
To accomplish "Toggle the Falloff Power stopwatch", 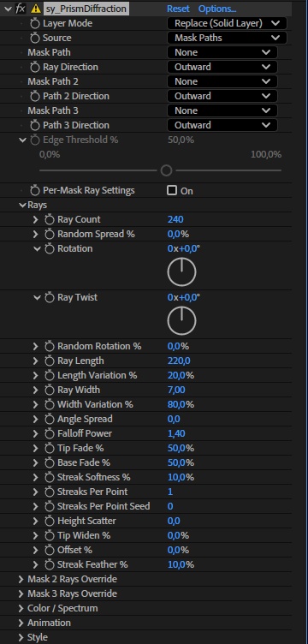I will point(50,433).
